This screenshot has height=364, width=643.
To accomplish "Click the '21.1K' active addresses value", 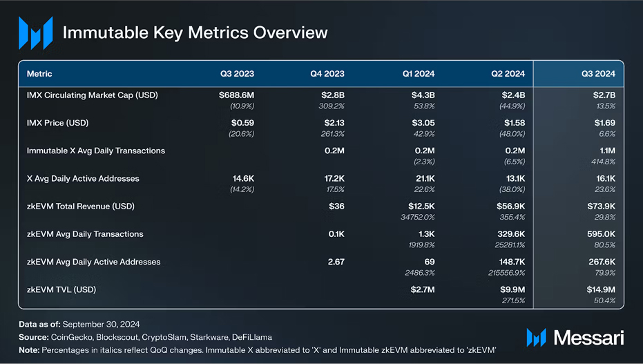I will coord(425,179).
